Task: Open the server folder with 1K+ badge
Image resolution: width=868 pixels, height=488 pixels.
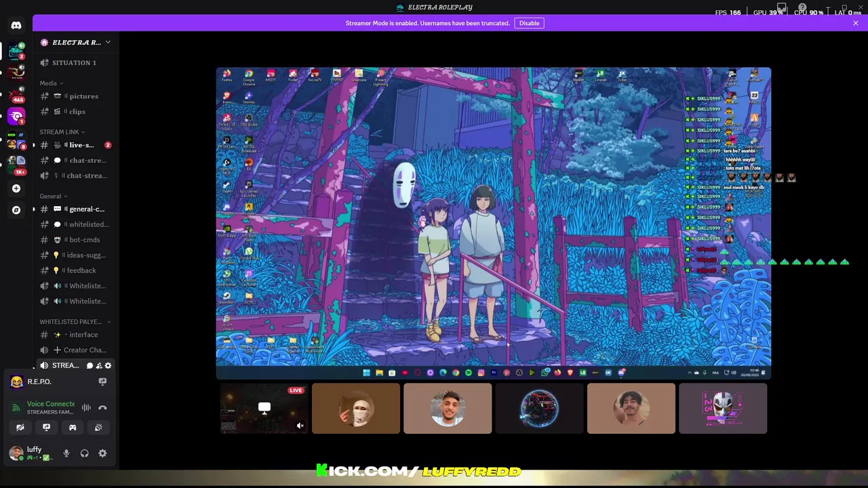Action: 16,165
